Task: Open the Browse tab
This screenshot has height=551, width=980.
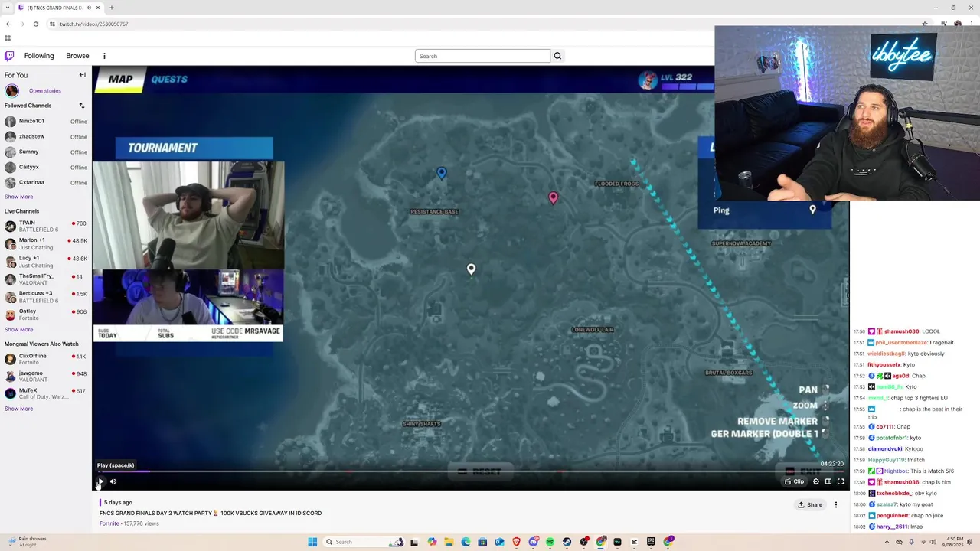Action: (x=77, y=56)
